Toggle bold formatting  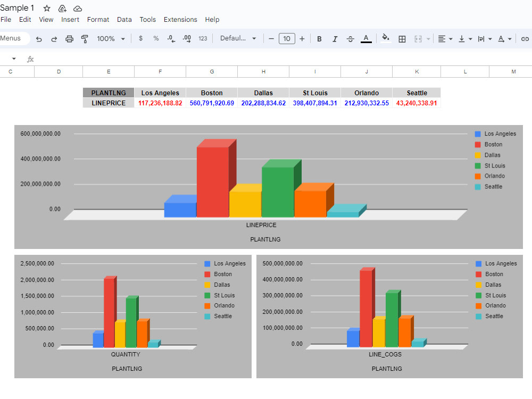click(x=319, y=38)
